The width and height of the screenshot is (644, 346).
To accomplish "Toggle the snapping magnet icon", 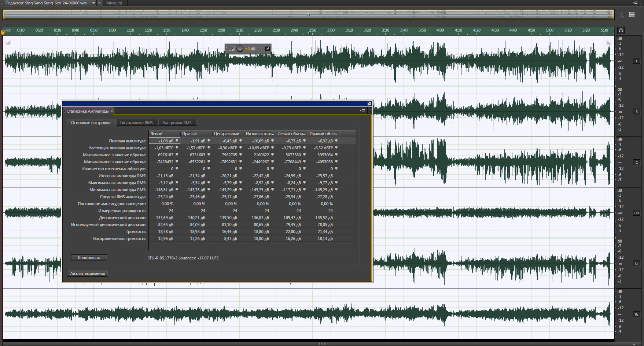I will click(x=621, y=30).
